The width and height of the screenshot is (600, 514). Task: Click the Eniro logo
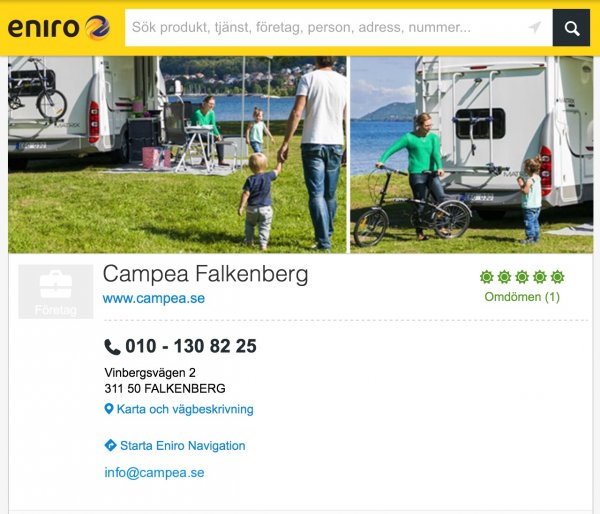point(59,28)
